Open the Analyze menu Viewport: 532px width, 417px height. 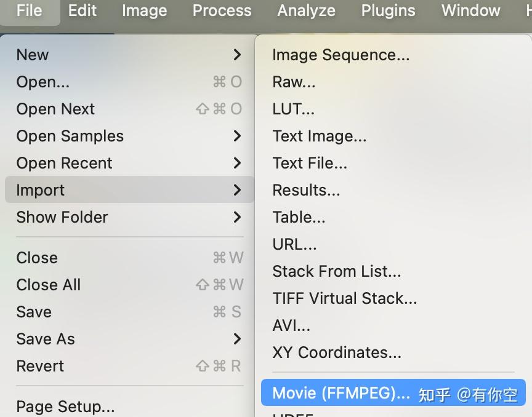pyautogui.click(x=306, y=10)
